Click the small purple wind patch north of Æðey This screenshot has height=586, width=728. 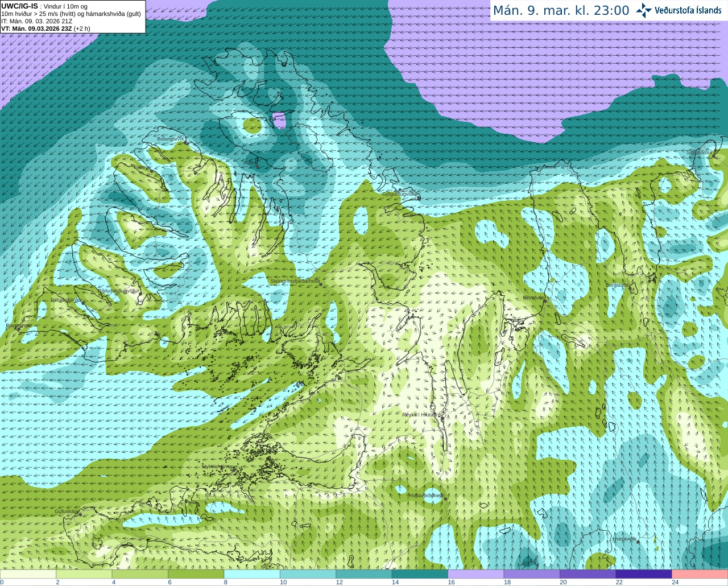pyautogui.click(x=279, y=120)
